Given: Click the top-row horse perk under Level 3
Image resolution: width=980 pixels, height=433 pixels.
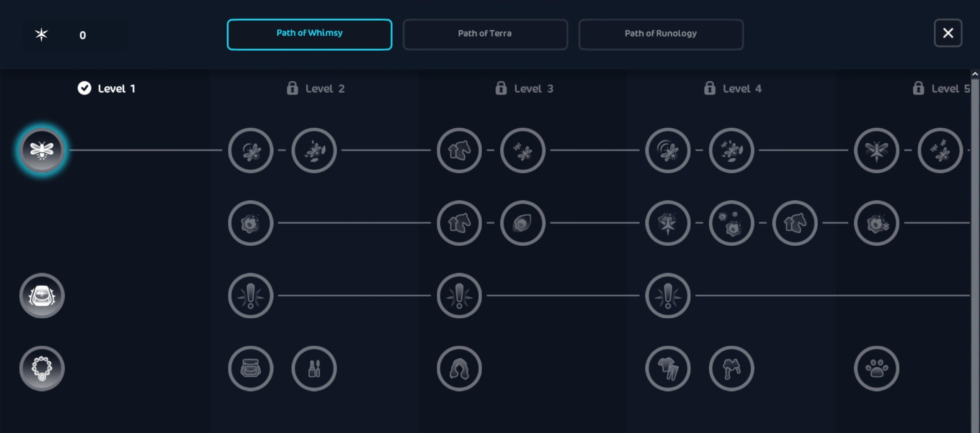Looking at the screenshot, I should (459, 150).
